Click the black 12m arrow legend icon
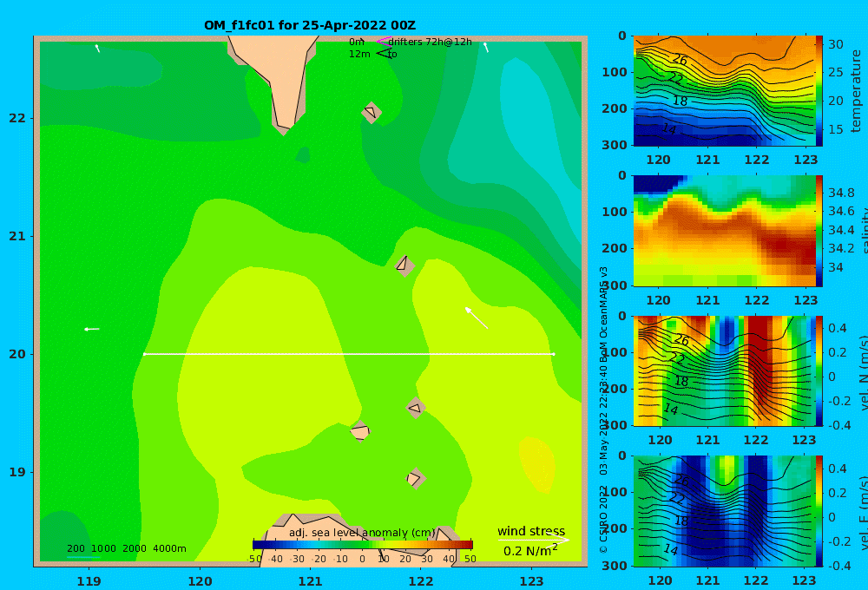 point(384,54)
